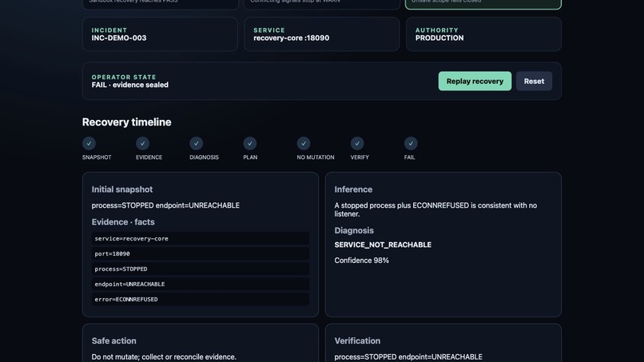644x362 pixels.
Task: Click the Diagnosis heading
Action: pos(354,230)
